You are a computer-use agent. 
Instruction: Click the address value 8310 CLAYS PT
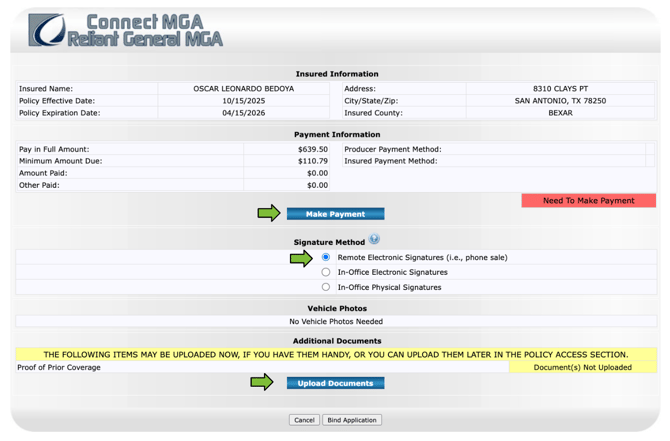pos(560,89)
